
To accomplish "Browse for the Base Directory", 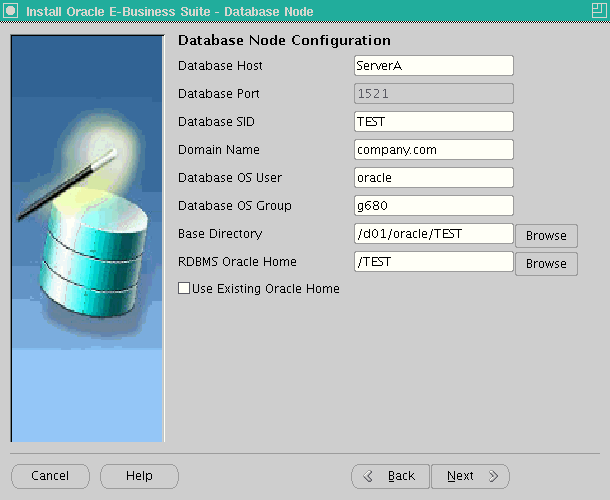I will coord(546,236).
